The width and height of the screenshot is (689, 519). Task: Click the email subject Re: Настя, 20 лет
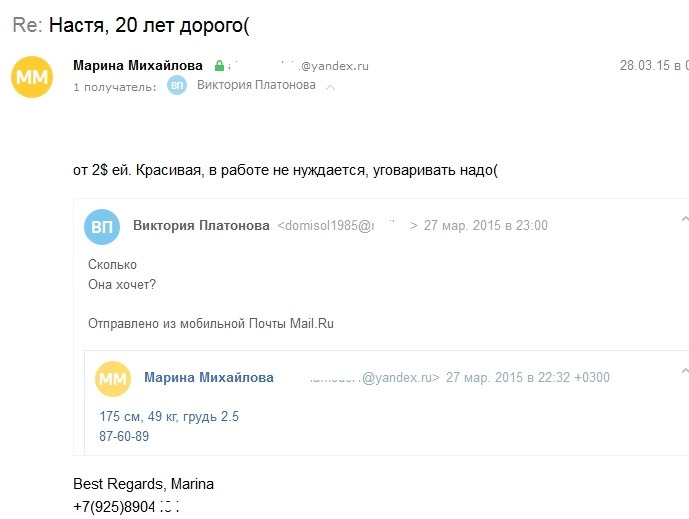point(131,25)
